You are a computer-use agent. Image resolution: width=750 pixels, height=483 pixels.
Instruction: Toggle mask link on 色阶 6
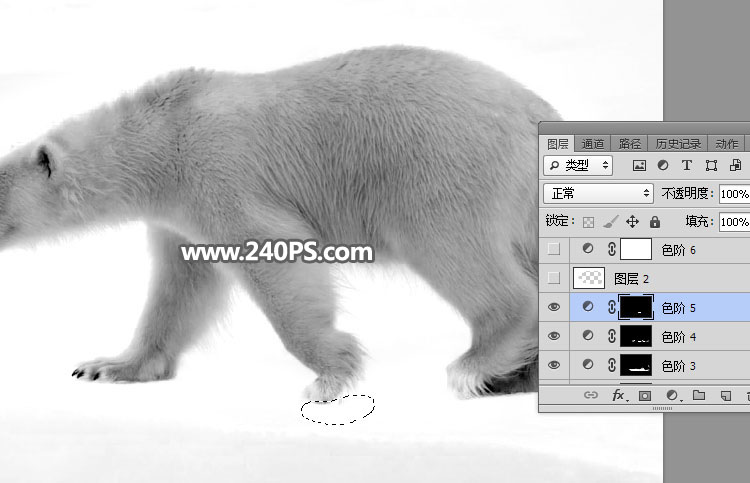coord(612,249)
